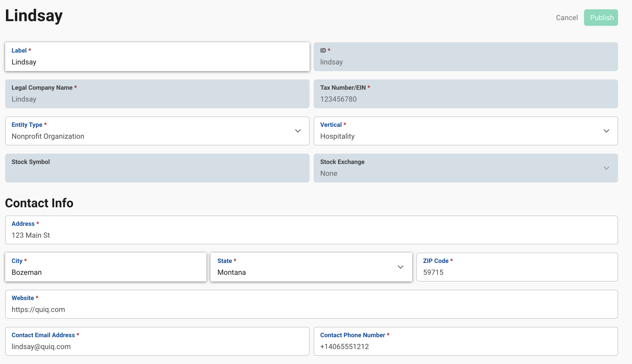Click the Publish button
Image resolution: width=632 pixels, height=364 pixels.
(601, 18)
